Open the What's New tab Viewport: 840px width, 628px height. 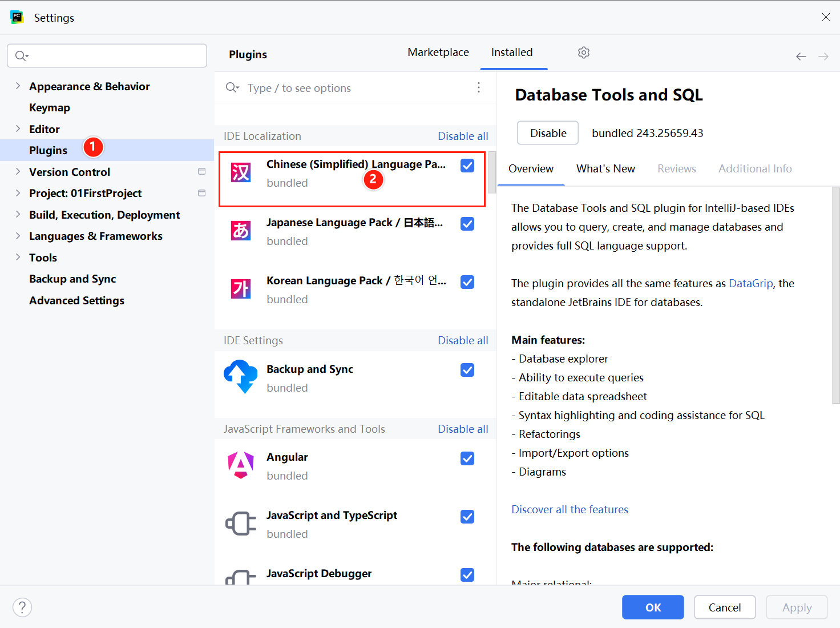605,168
